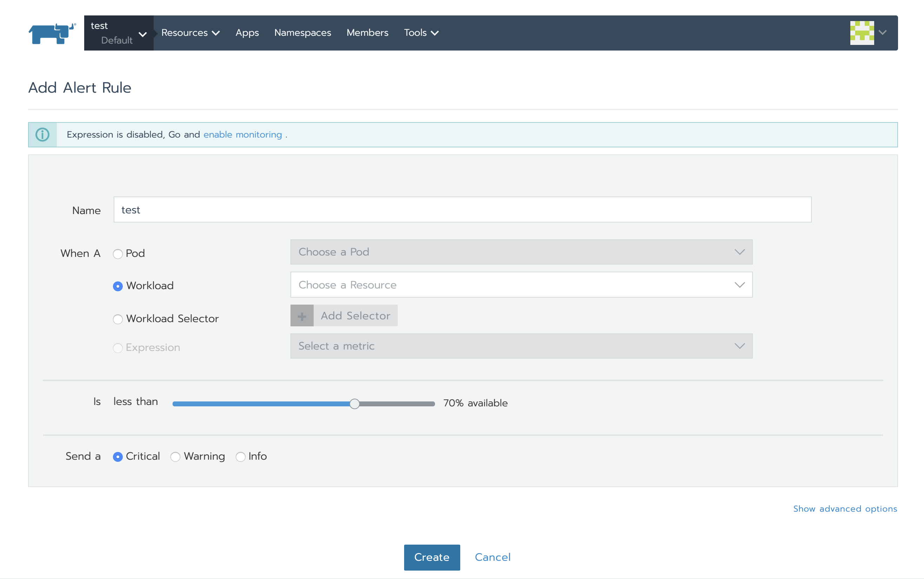Open the Choose a Pod dropdown
The width and height of the screenshot is (924, 579).
point(521,252)
